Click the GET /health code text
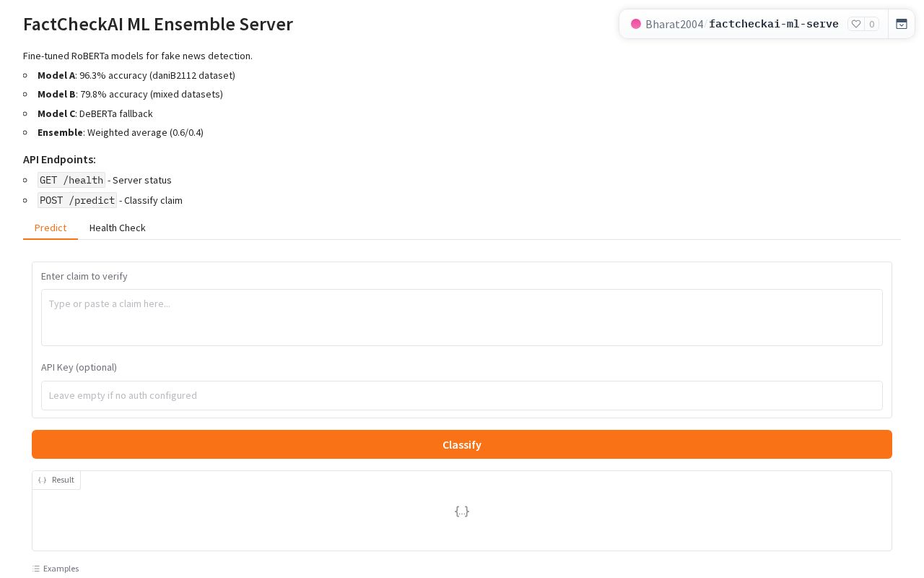 click(x=71, y=180)
